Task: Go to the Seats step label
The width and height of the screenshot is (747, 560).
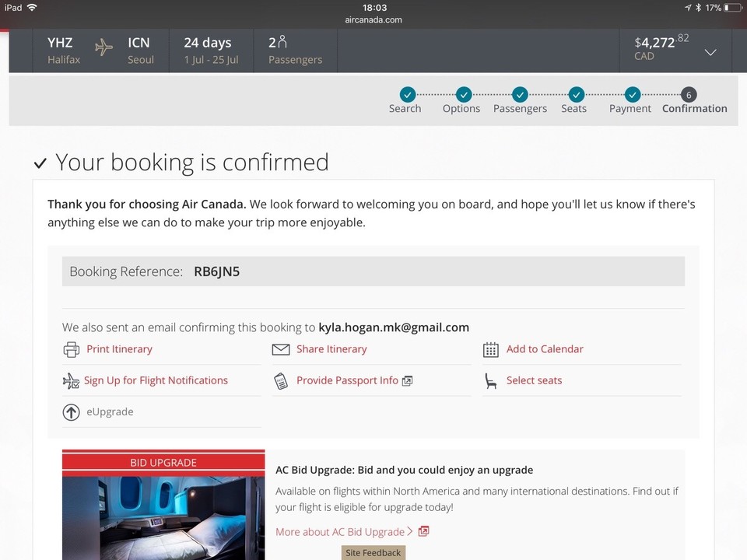Action: pos(573,109)
